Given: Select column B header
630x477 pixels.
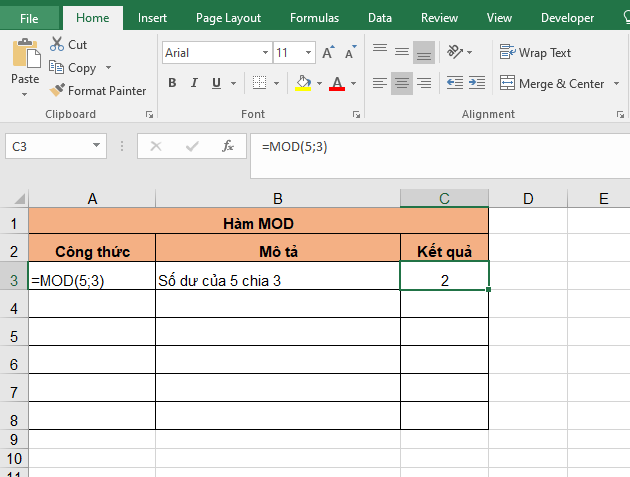Looking at the screenshot, I should click(x=278, y=199).
